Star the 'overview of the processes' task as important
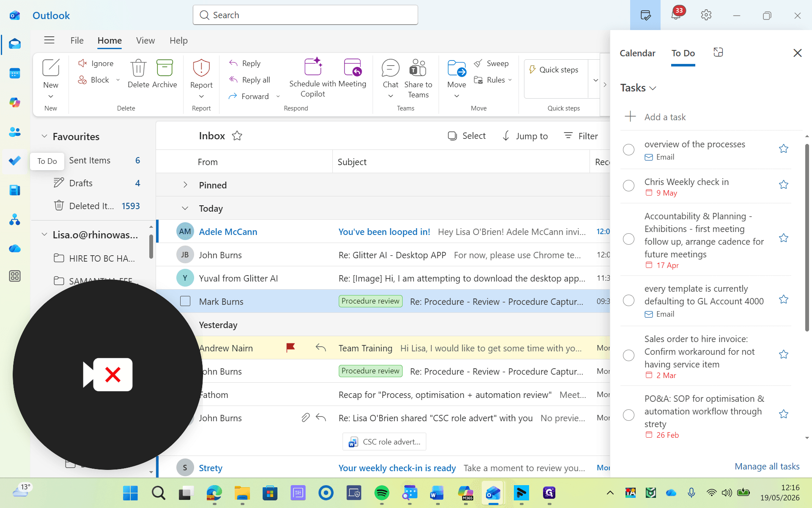Viewport: 812px width, 508px height. [x=784, y=149]
